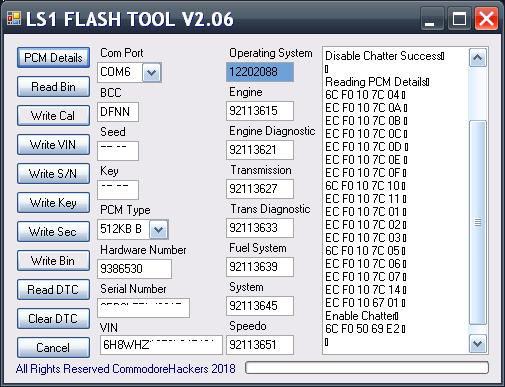Minimize the LS1 Flash Tool window
The height and width of the screenshot is (387, 505).
(432, 19)
